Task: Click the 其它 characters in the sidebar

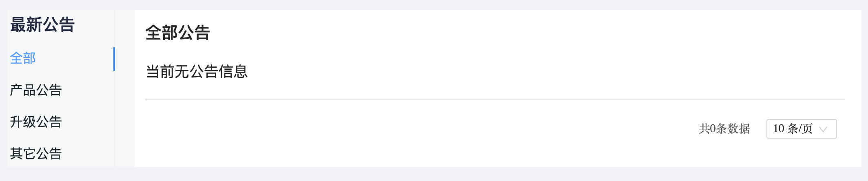Action: 23,154
